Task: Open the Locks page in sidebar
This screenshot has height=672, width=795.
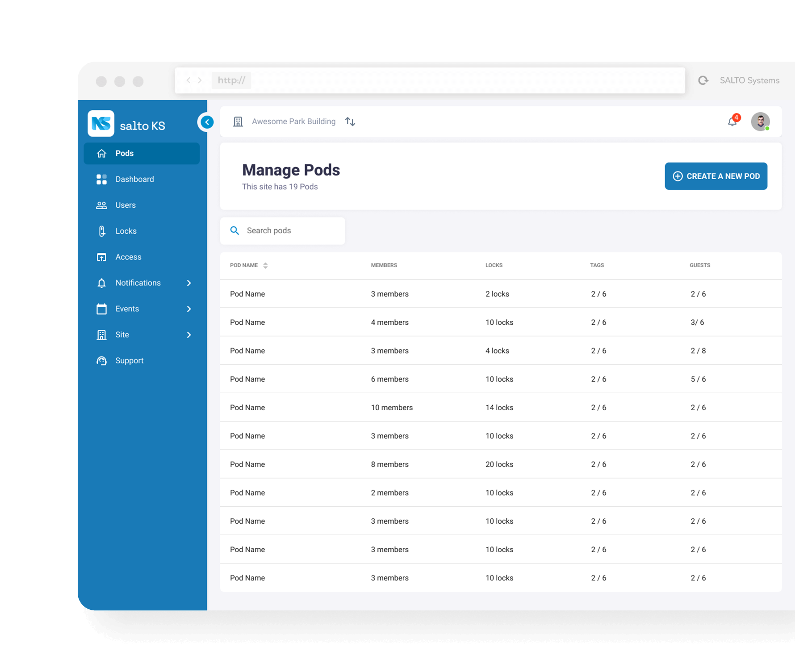Action: pos(126,231)
